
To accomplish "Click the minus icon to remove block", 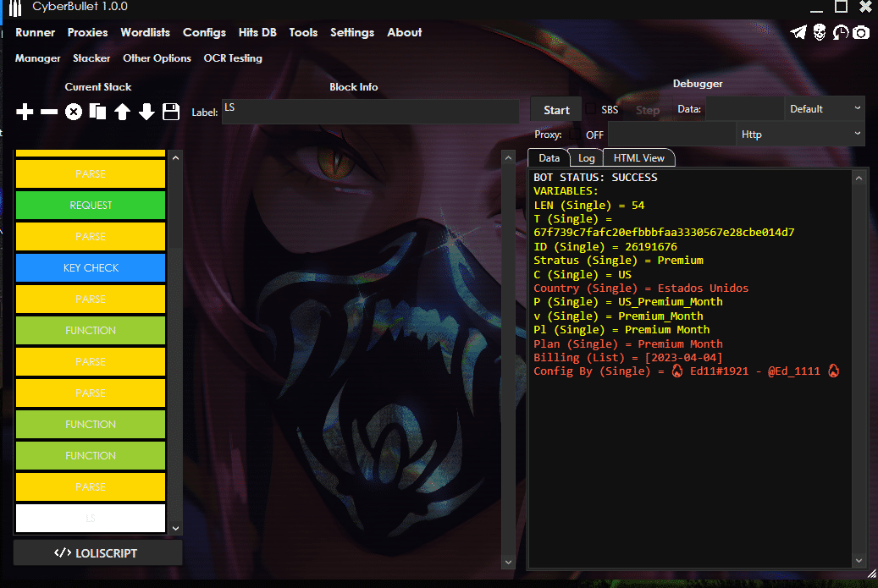I will coord(49,112).
